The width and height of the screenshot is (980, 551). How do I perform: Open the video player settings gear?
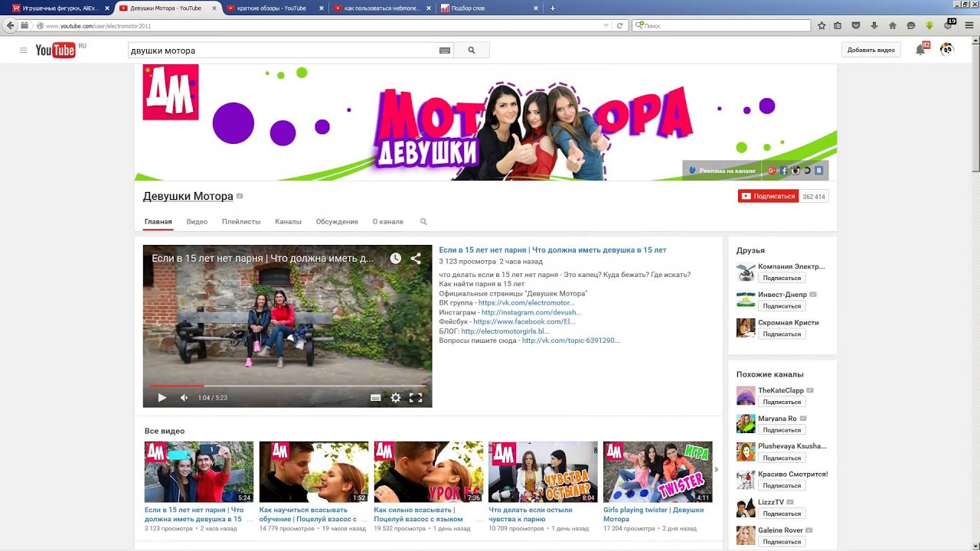coord(396,398)
